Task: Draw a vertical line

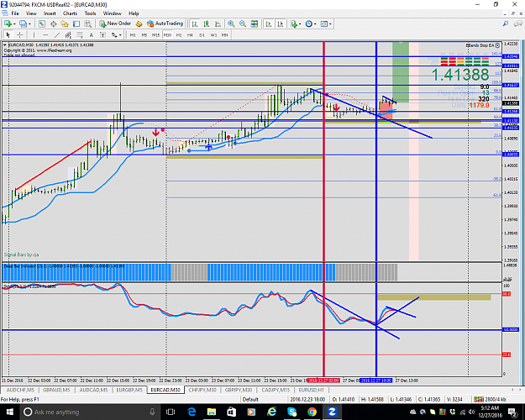Action: pos(34,34)
